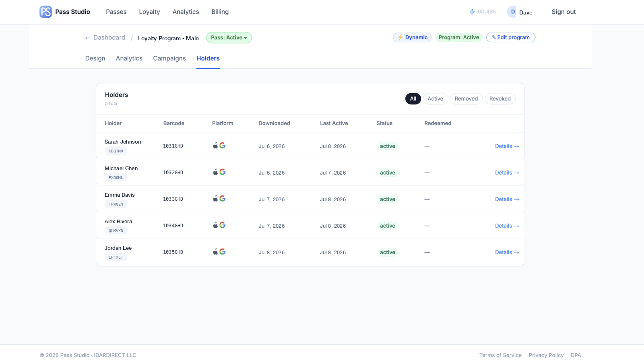
Task: Click holder name Jordan Lee
Action: pyautogui.click(x=118, y=248)
